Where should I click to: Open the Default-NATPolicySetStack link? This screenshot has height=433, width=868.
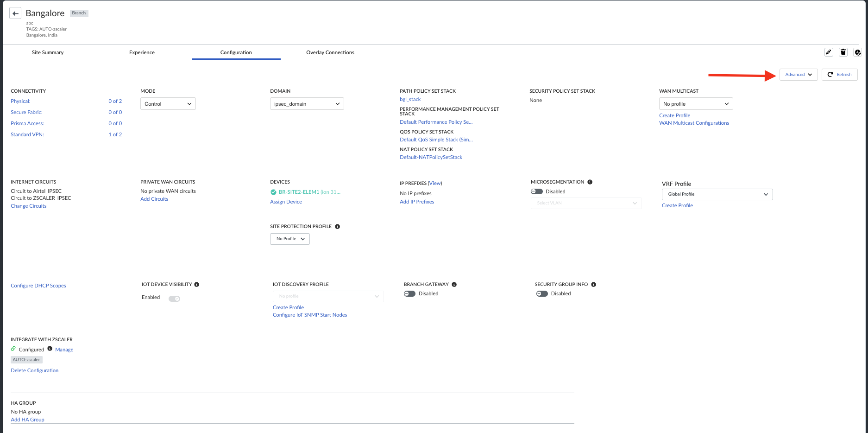click(431, 157)
